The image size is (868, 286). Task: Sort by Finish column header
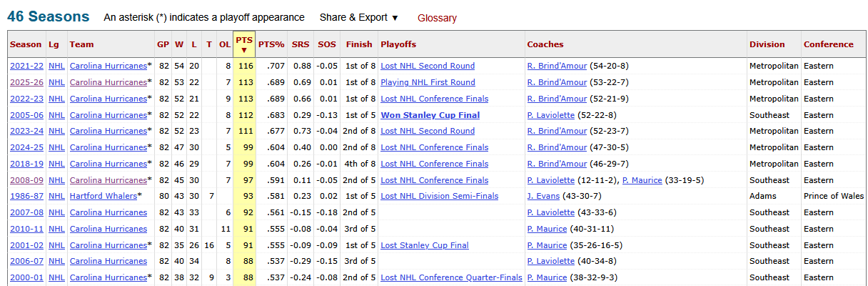tap(359, 44)
